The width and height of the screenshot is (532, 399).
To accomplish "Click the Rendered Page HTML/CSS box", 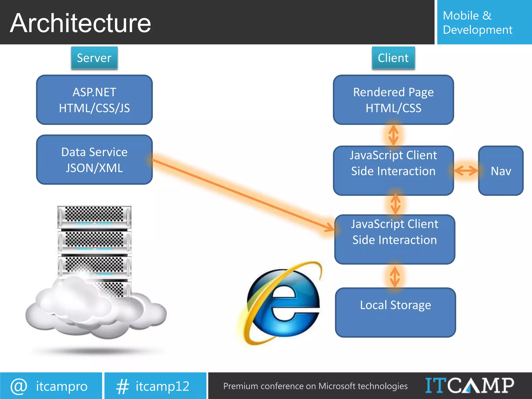I will [x=393, y=100].
